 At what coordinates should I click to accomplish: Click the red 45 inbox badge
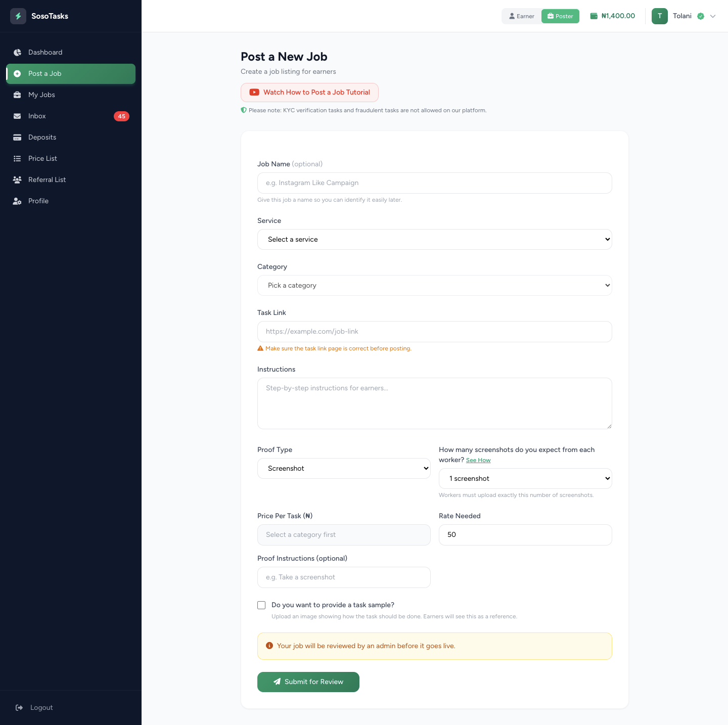[121, 116]
